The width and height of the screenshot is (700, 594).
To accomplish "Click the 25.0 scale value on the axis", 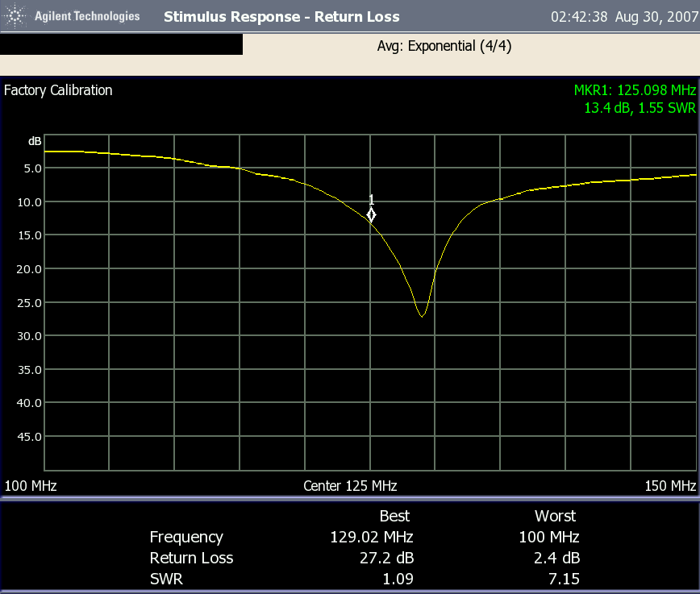I will 29,302.
